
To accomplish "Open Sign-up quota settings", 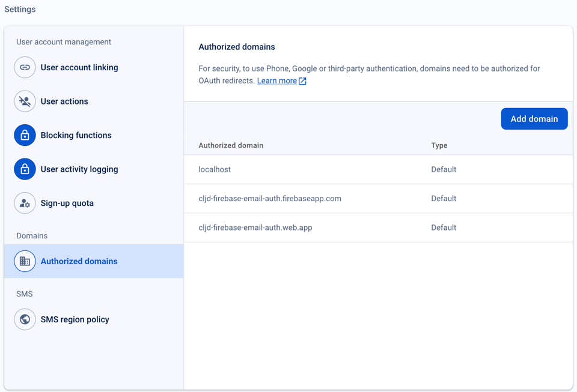I will [66, 203].
